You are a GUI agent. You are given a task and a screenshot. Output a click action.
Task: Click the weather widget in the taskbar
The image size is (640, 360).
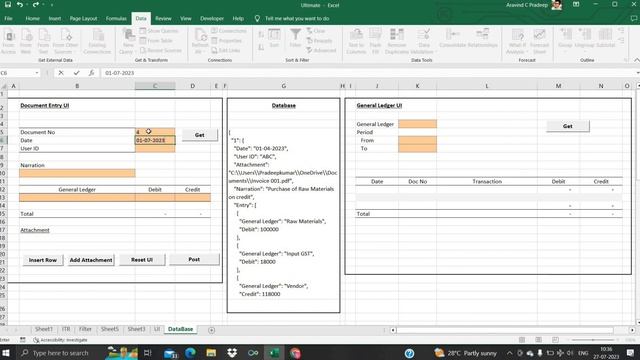click(466, 353)
